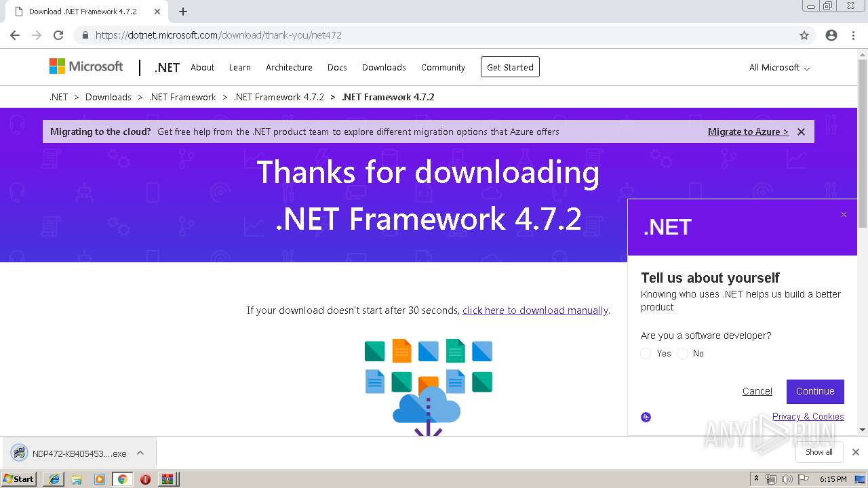
Task: Open the Community nav item
Action: click(x=443, y=67)
